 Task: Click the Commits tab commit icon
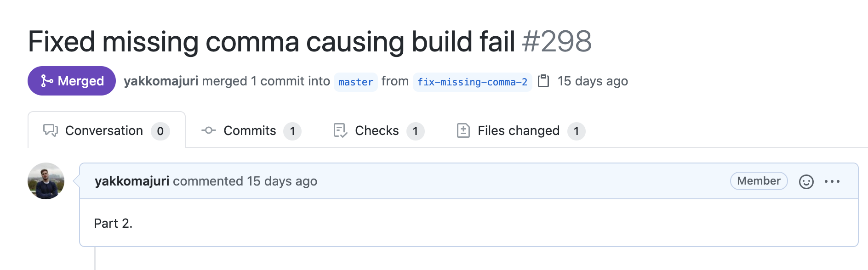(208, 130)
